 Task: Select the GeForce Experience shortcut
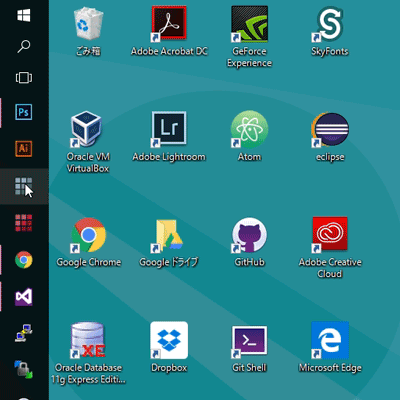pyautogui.click(x=249, y=37)
